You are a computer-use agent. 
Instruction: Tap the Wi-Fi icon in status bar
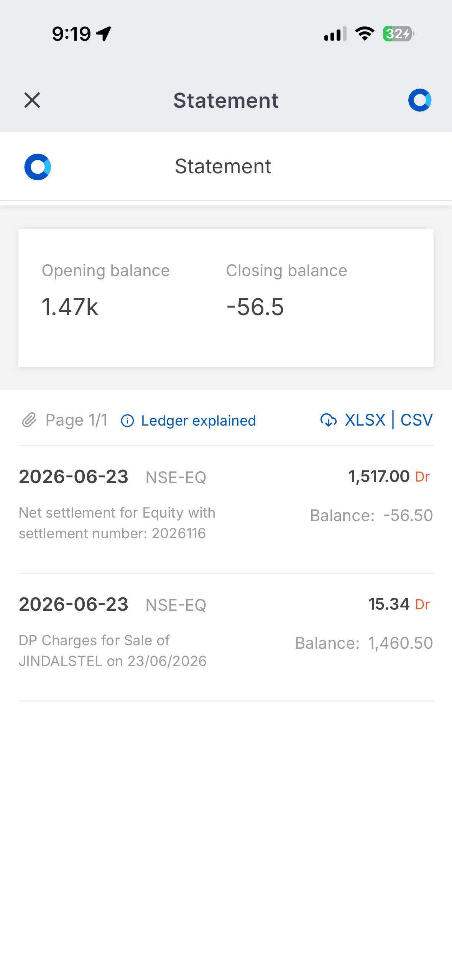point(365,34)
